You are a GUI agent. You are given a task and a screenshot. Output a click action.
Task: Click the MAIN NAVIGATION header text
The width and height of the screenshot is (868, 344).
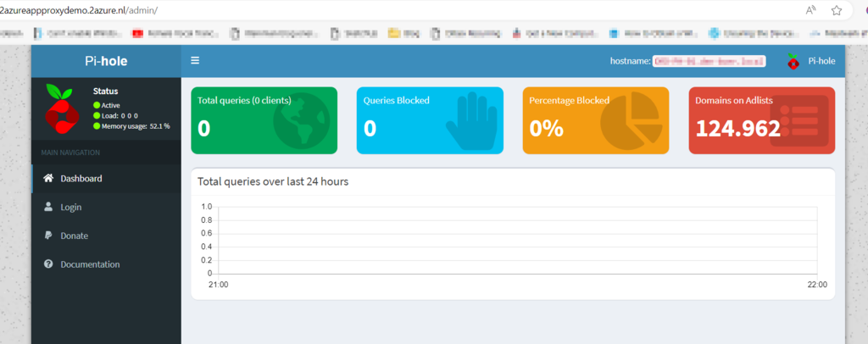pos(70,153)
